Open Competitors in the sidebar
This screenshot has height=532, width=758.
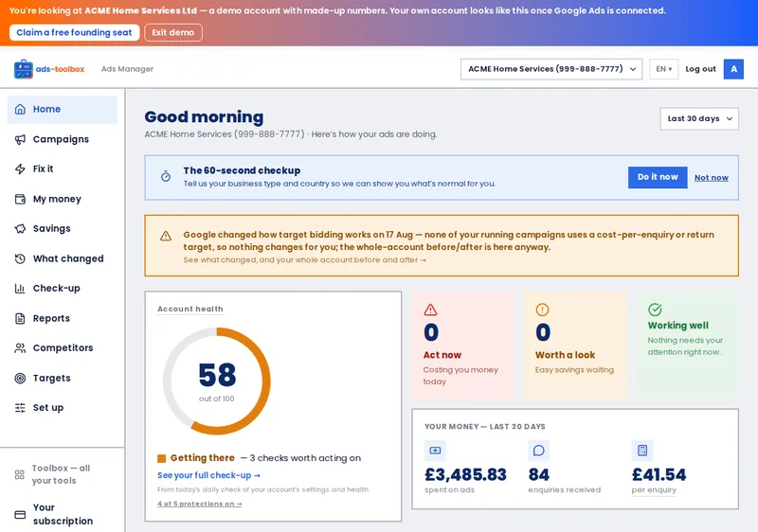63,348
